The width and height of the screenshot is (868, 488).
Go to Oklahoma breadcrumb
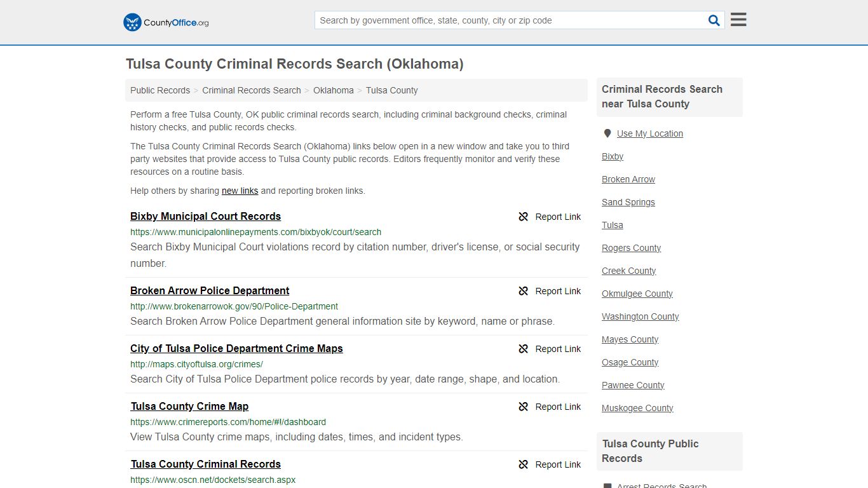tap(334, 90)
